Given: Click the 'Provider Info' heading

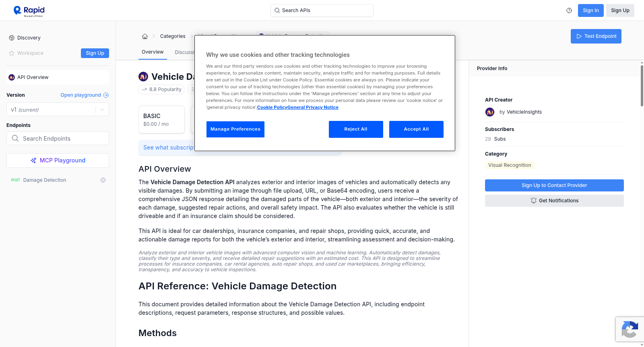Looking at the screenshot, I should (x=492, y=69).
